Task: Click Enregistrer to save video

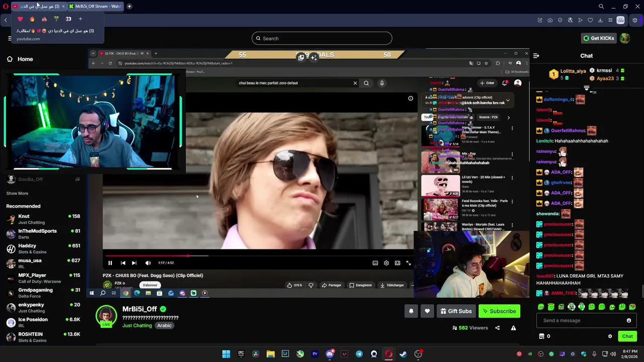Action: point(361,285)
